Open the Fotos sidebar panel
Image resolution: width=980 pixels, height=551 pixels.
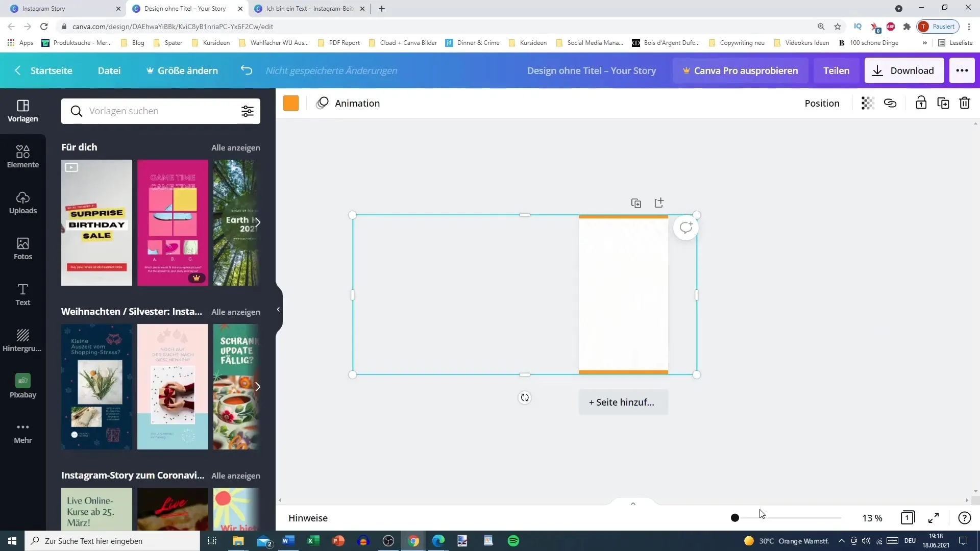click(23, 248)
